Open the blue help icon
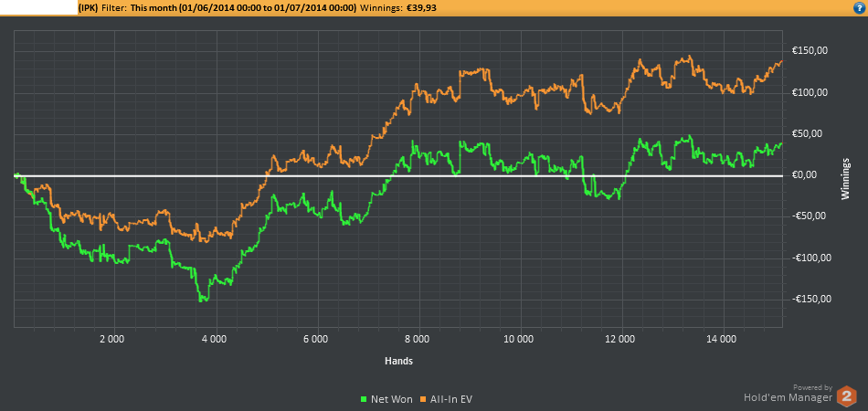Viewport: 868px width, 411px height. 861,7
